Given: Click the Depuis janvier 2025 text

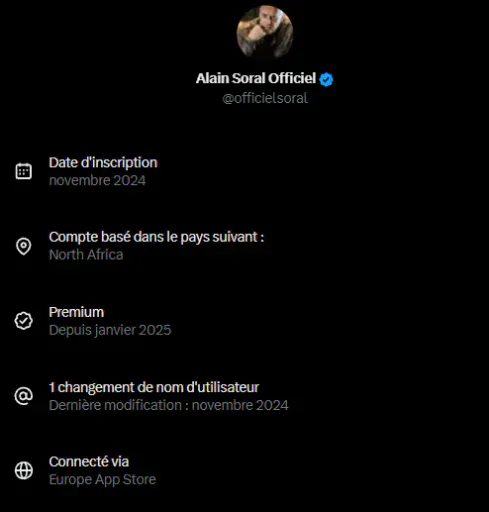Looking at the screenshot, I should click(110, 330).
